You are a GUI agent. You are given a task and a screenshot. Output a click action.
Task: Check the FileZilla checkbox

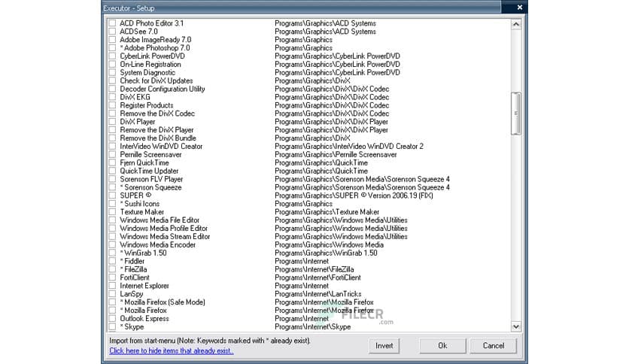[x=112, y=269]
